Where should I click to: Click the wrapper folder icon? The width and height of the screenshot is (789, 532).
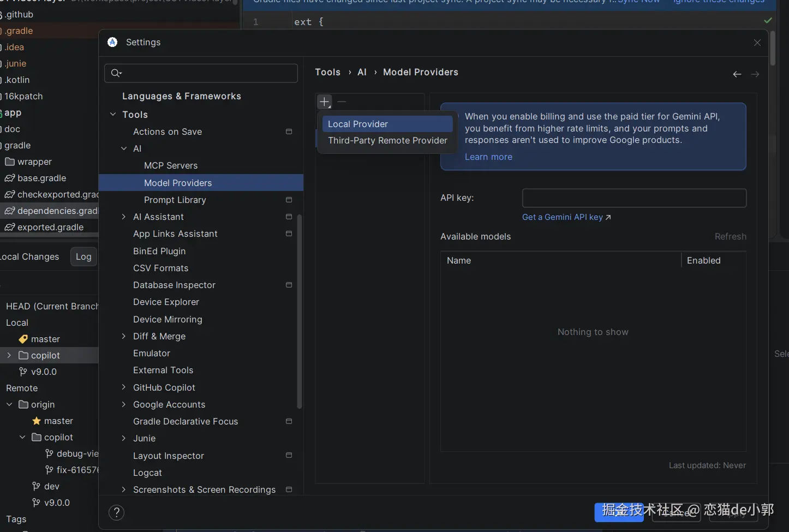(x=9, y=162)
